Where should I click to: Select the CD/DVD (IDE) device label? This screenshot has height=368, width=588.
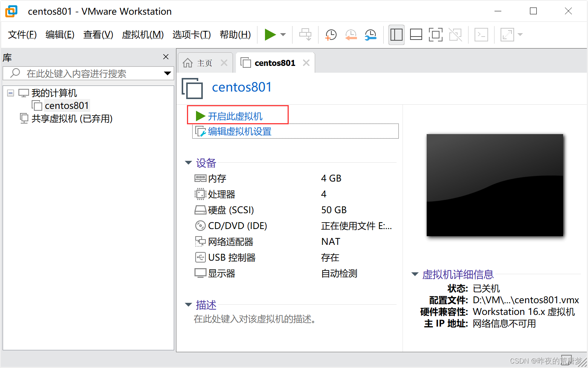pos(237,226)
